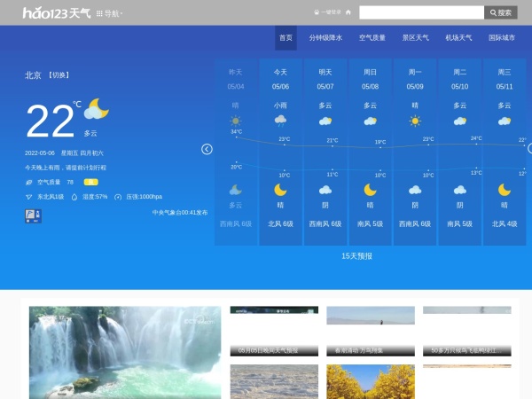The height and width of the screenshot is (399, 532).
Task: Click the previous arrow on the forecast carousel
Action: [207, 149]
